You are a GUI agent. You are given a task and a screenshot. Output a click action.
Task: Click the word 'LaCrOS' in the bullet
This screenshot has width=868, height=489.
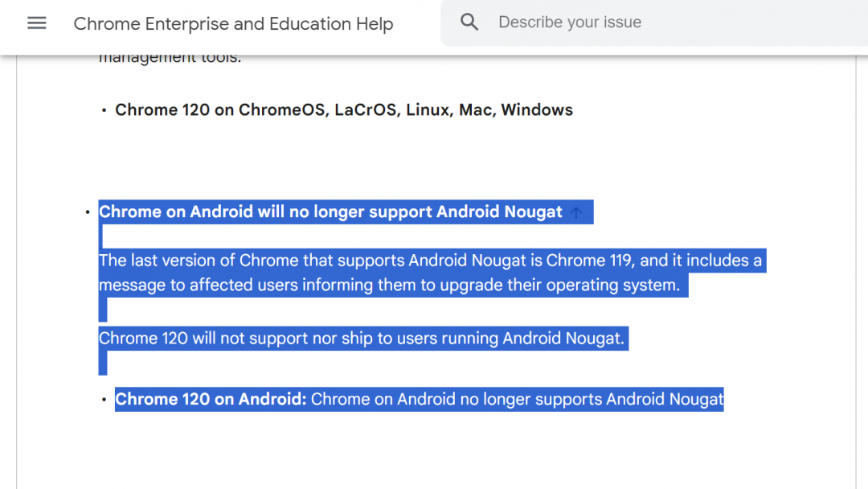(x=366, y=110)
